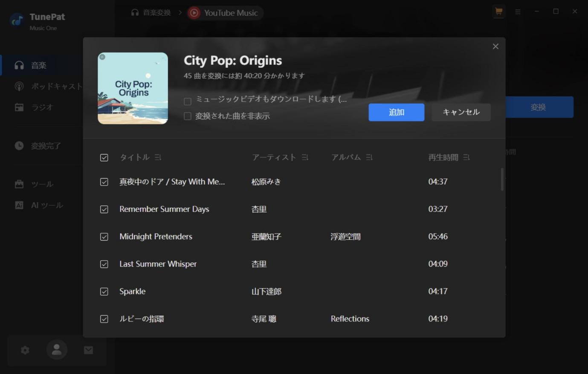Open the mail feedback icon

(88, 350)
